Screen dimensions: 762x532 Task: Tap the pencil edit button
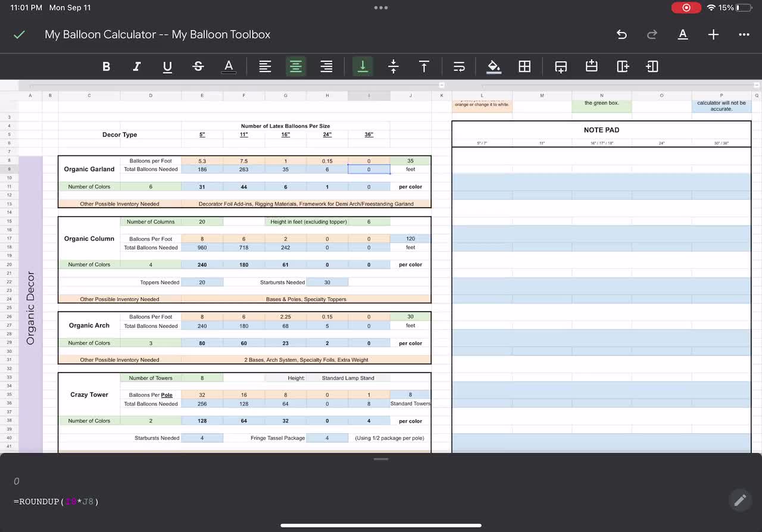pyautogui.click(x=740, y=500)
